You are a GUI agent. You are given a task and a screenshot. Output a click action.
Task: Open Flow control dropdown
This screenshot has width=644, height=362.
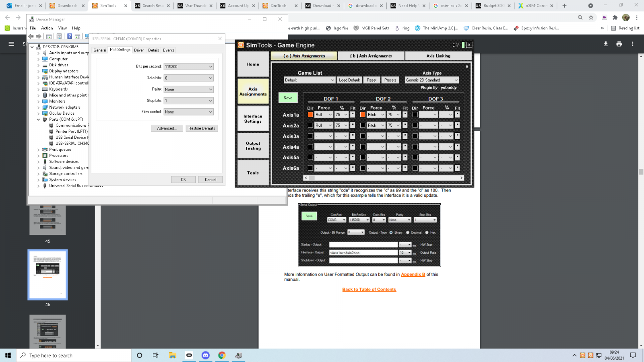point(188,112)
